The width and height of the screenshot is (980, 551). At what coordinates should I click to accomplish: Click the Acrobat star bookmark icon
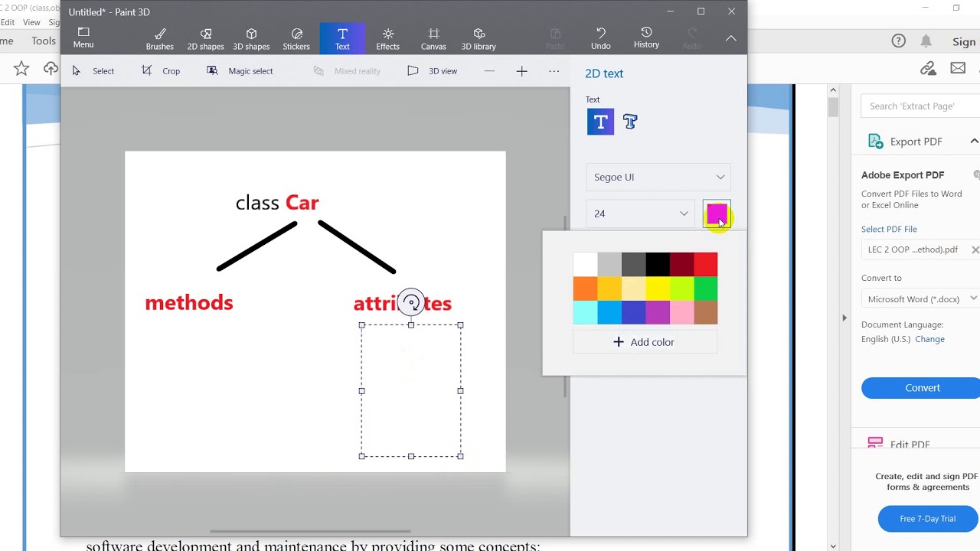[x=21, y=69]
